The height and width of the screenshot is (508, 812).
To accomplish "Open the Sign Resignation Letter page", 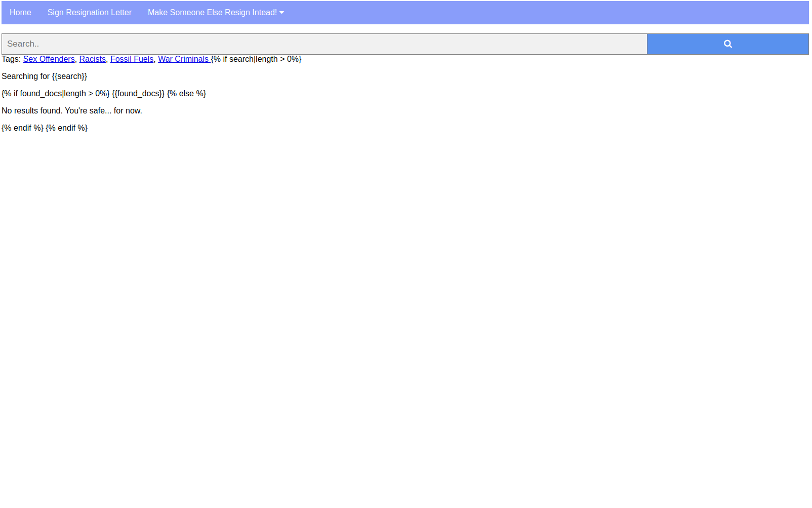I will click(x=90, y=13).
